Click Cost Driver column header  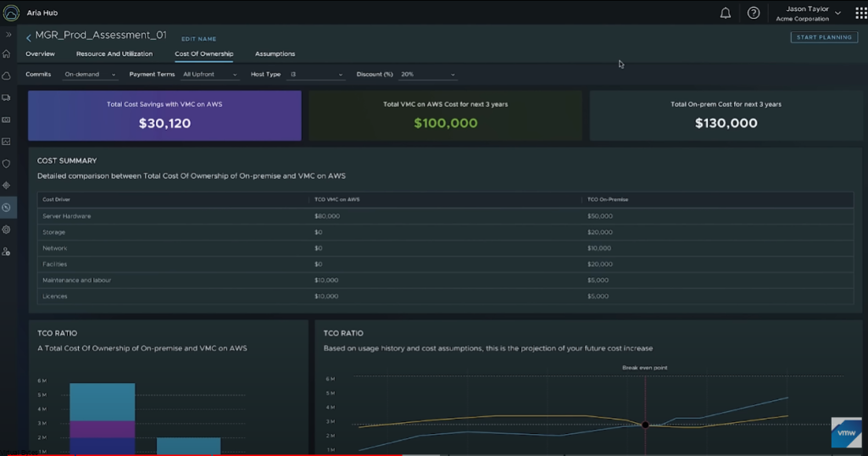click(57, 199)
